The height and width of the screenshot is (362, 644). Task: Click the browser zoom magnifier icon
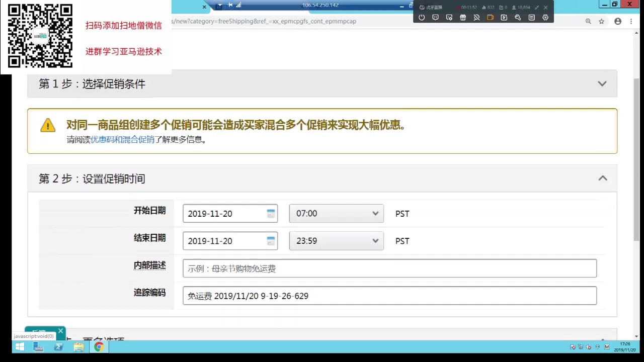pos(588,21)
